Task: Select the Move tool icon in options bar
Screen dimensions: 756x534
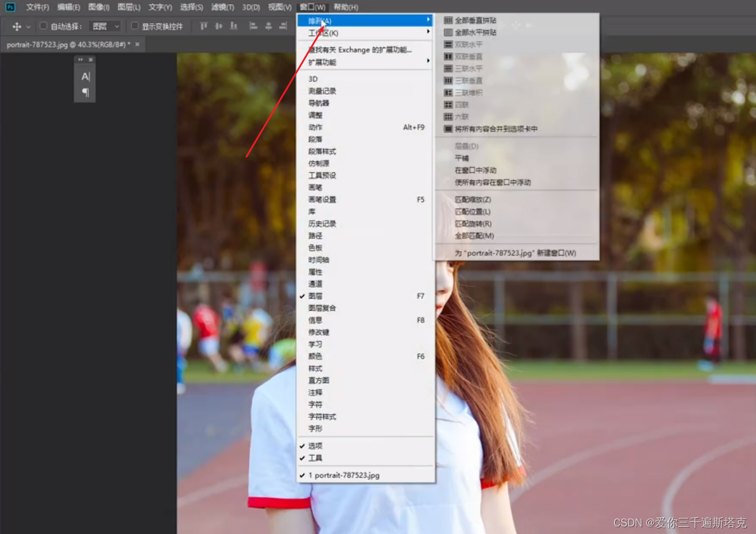Action: click(x=17, y=26)
